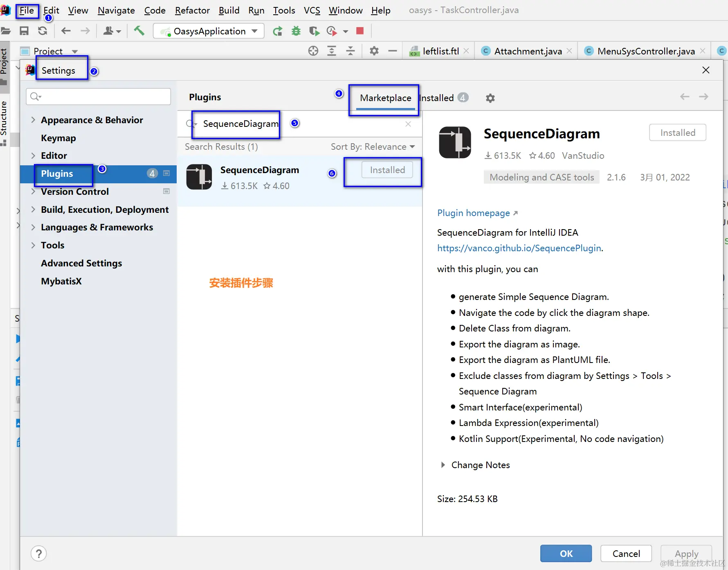Open the Edit menu
The image size is (728, 570).
click(x=51, y=10)
